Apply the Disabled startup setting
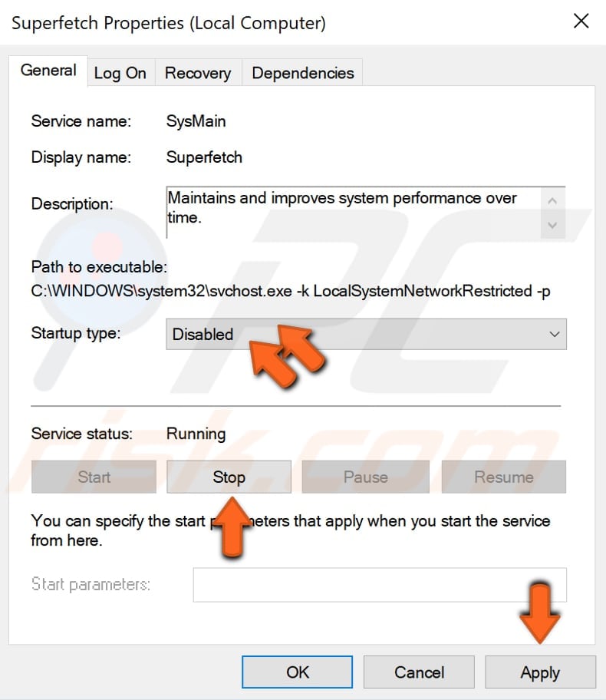 click(x=540, y=672)
